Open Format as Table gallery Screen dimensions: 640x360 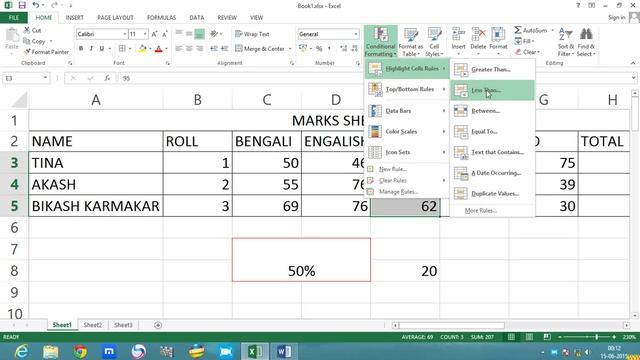pyautogui.click(x=411, y=42)
